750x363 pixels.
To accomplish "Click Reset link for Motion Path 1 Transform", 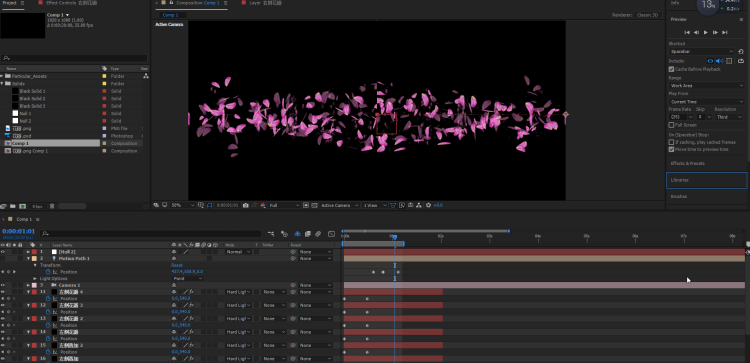I will [x=176, y=265].
